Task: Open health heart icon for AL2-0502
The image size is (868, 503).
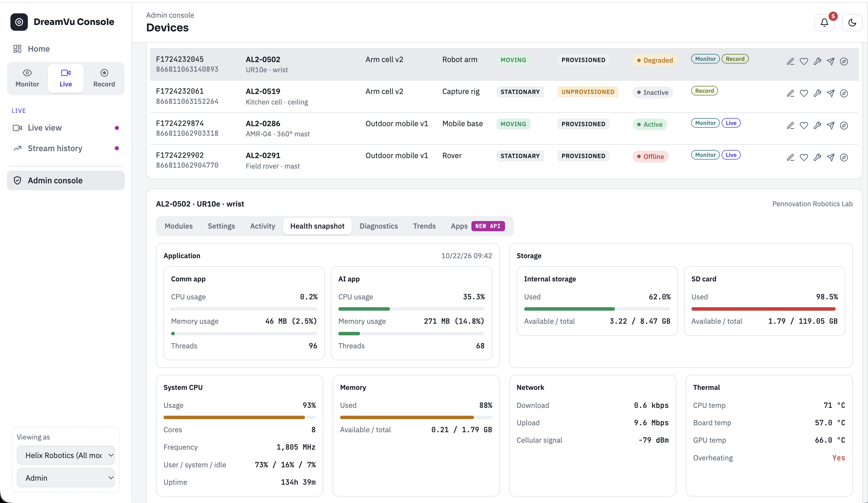Action: 804,61
